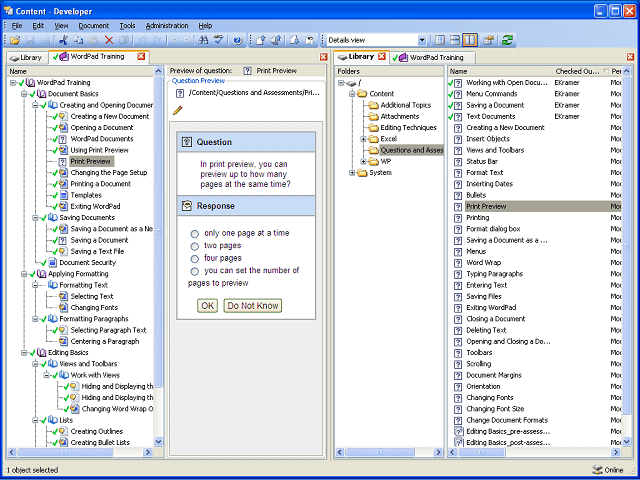Viewport: 640px width, 480px height.
Task: Select the 'two pages' radio button
Action: click(x=195, y=246)
